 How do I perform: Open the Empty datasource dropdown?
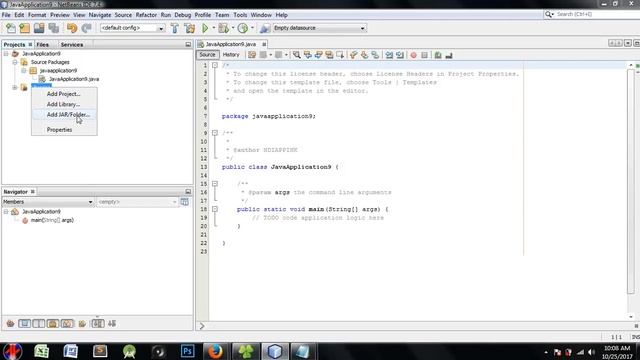[362, 28]
